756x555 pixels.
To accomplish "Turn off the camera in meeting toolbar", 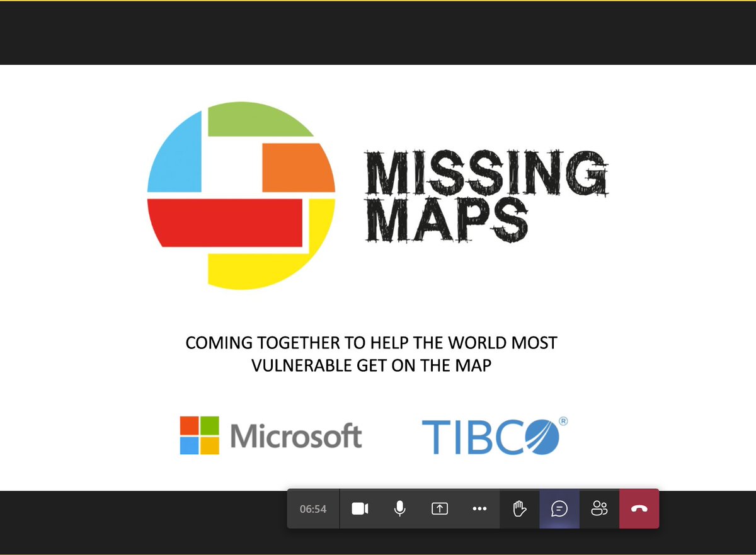I will (x=360, y=508).
